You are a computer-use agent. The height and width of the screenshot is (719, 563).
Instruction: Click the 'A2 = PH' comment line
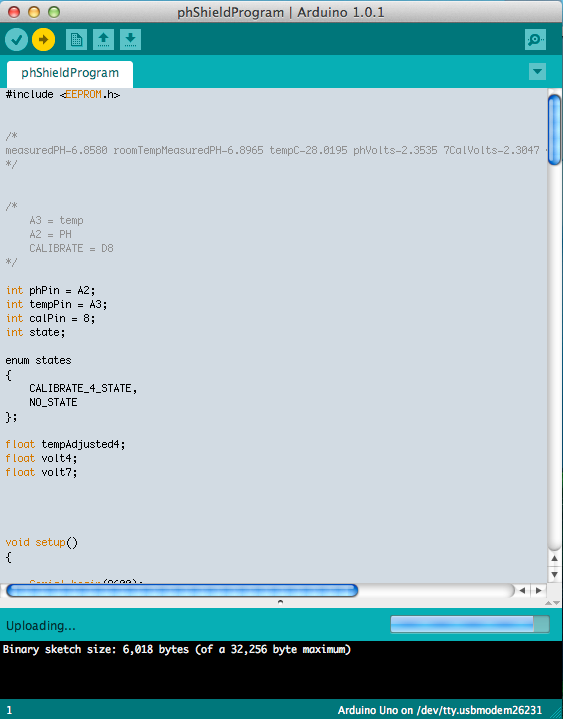tap(50, 234)
